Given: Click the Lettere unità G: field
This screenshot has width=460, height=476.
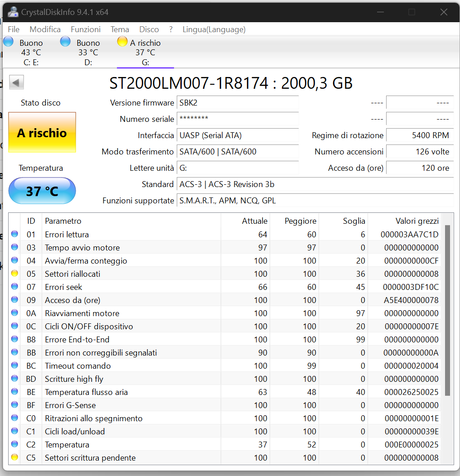Looking at the screenshot, I should point(238,168).
